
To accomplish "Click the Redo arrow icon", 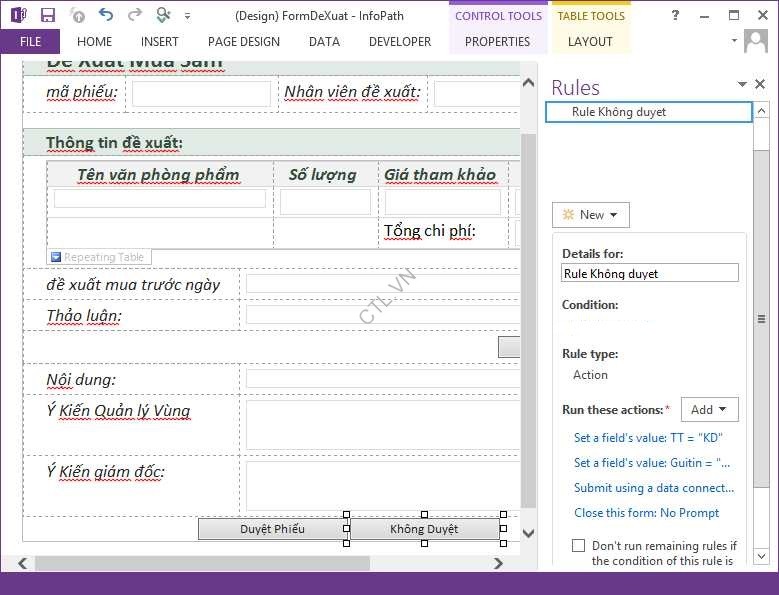I will pyautogui.click(x=134, y=15).
